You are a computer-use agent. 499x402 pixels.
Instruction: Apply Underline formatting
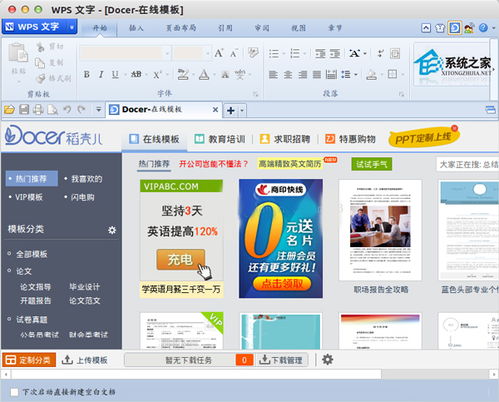pyautogui.click(x=115, y=74)
